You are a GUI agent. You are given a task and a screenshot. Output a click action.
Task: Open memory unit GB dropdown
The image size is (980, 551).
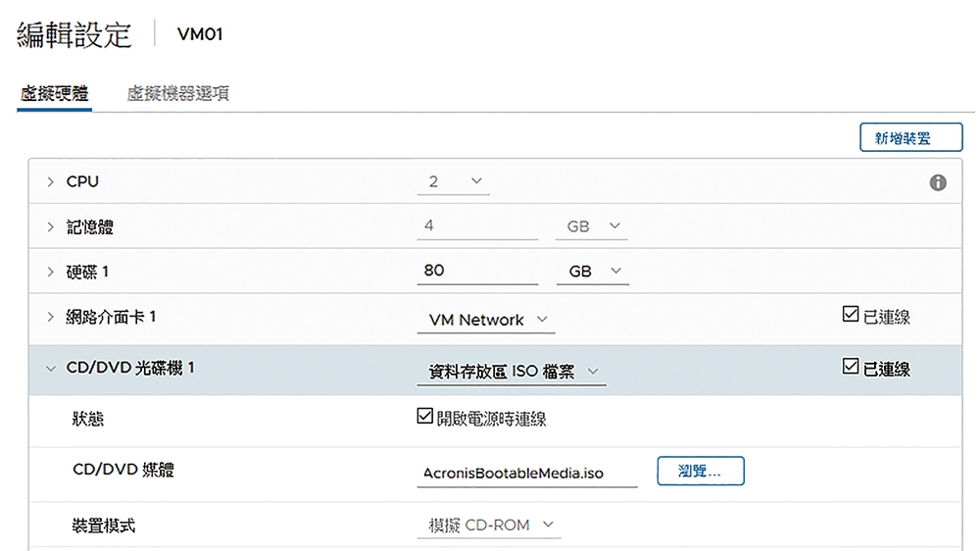592,226
